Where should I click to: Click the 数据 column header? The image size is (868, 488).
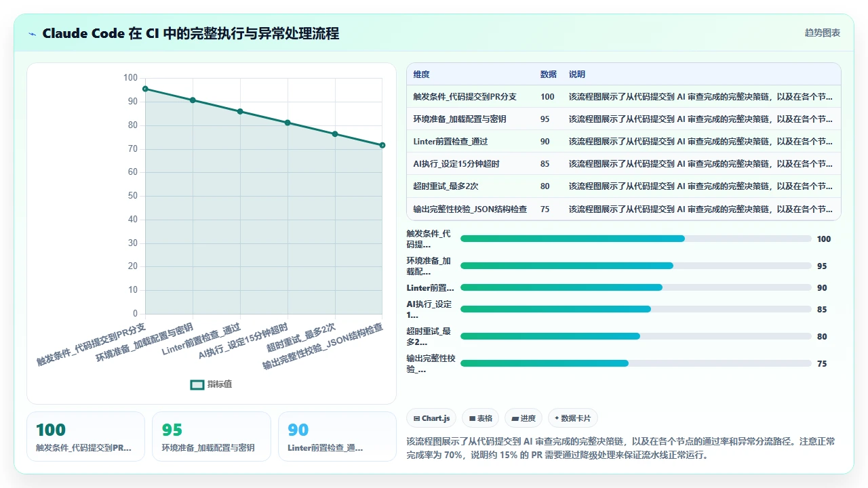pyautogui.click(x=548, y=75)
